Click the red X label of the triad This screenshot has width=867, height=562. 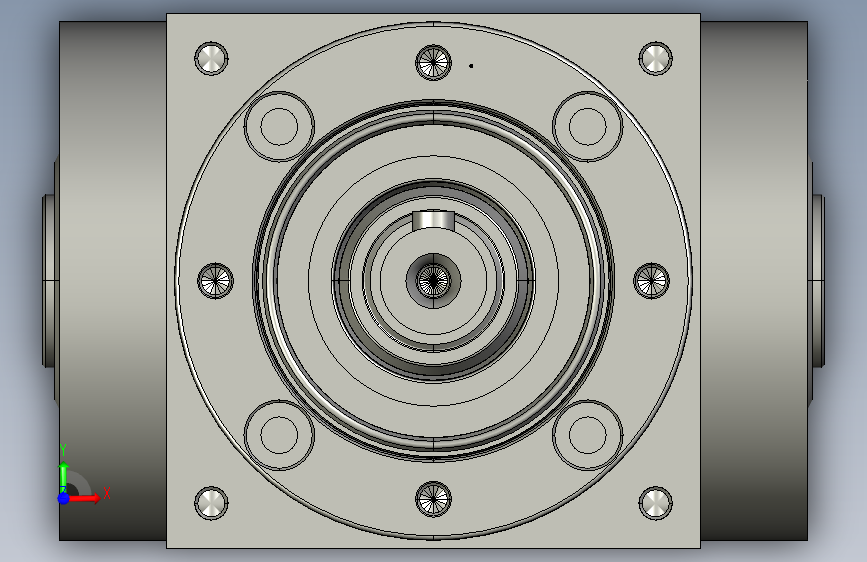(x=107, y=493)
